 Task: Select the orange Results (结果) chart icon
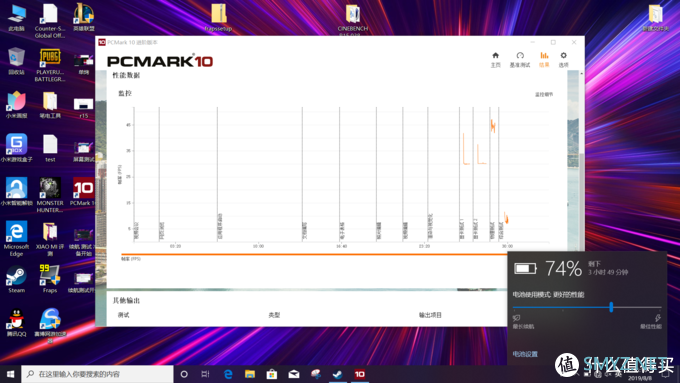(544, 59)
